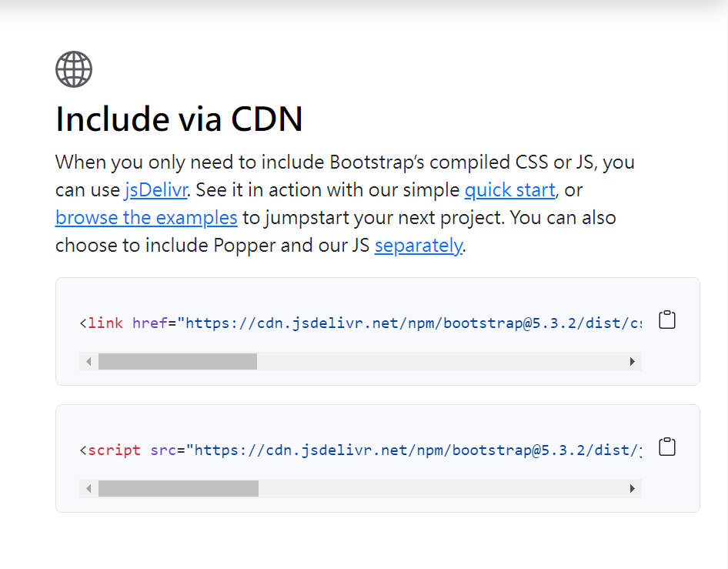Follow the browse the examples link
The height and width of the screenshot is (569, 728).
146,217
